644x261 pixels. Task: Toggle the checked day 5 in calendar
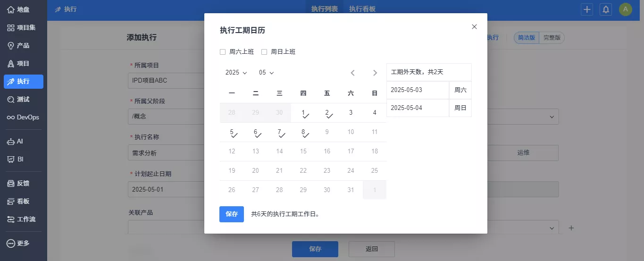tap(232, 132)
